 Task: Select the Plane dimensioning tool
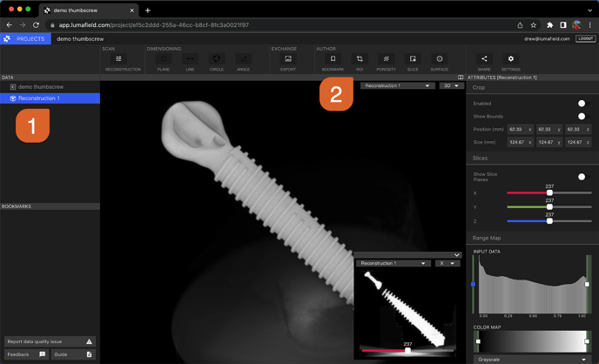click(164, 61)
